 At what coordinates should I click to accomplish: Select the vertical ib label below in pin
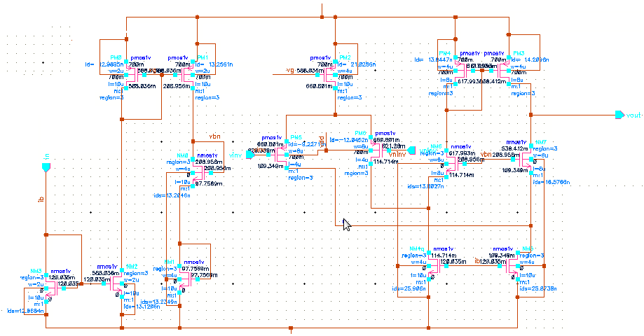(41, 199)
